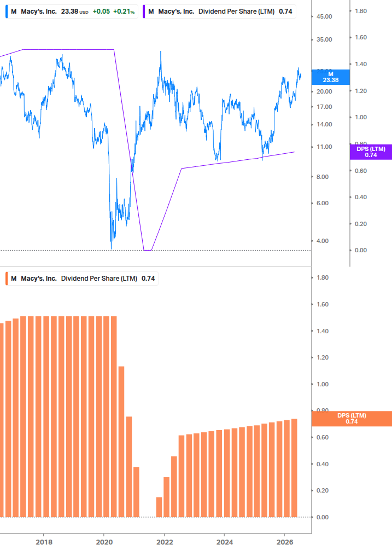
Task: Click the purple DPS (LTM) 0.74 axis label
Action: pyautogui.click(x=371, y=152)
